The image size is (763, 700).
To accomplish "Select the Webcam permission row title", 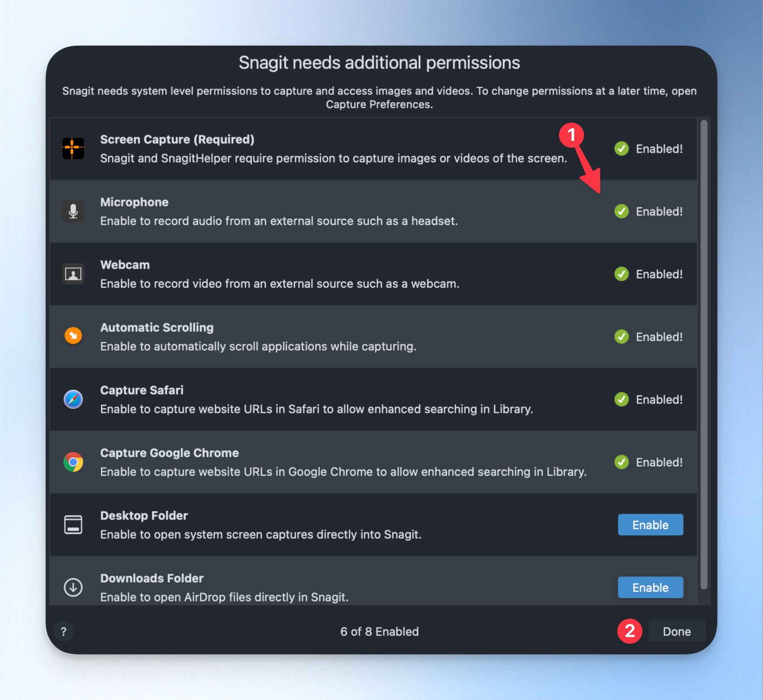I will click(125, 265).
